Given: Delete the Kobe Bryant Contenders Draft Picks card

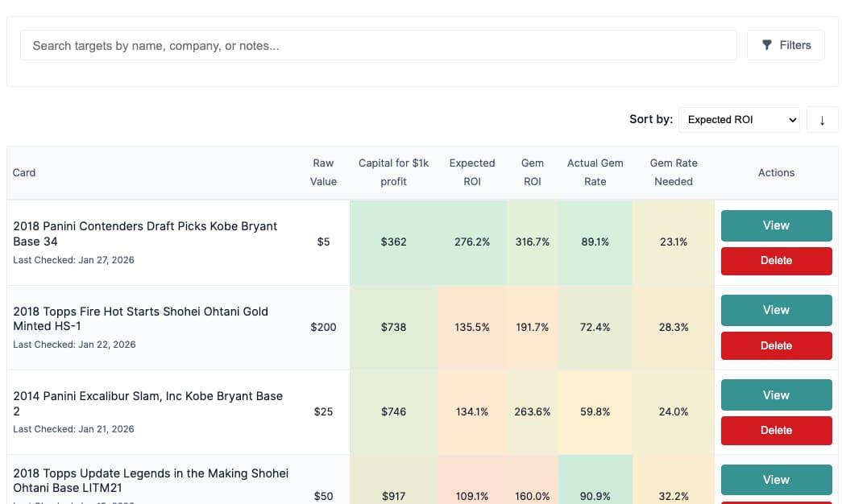Looking at the screenshot, I should point(776,261).
